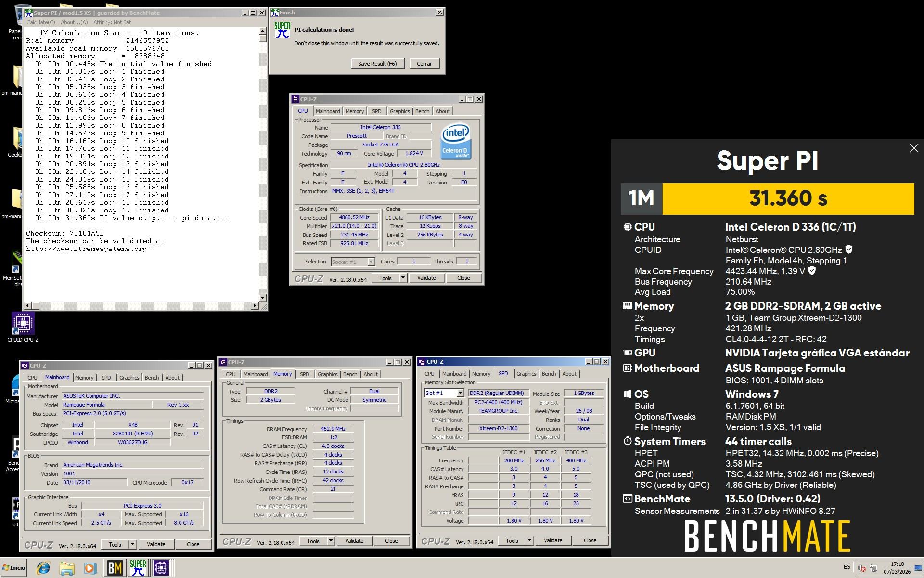Select the Graphics tab in Mainboard CPU-Z window
Viewport: 924px width, 578px height.
pos(129,378)
